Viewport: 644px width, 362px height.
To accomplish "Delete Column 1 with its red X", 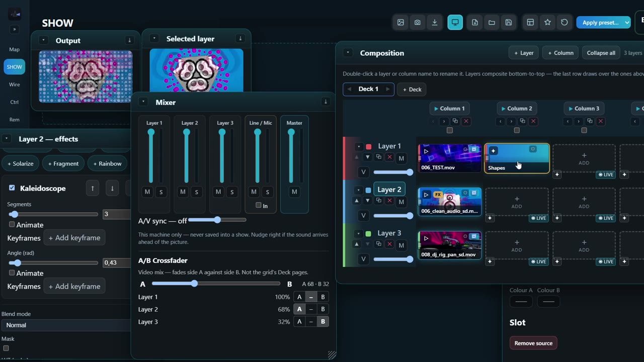I will (466, 121).
